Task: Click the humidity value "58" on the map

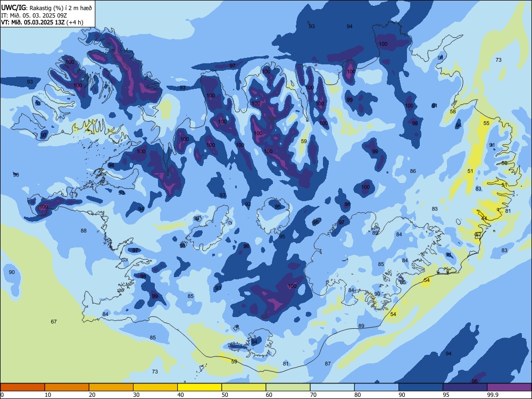Action: click(453, 112)
